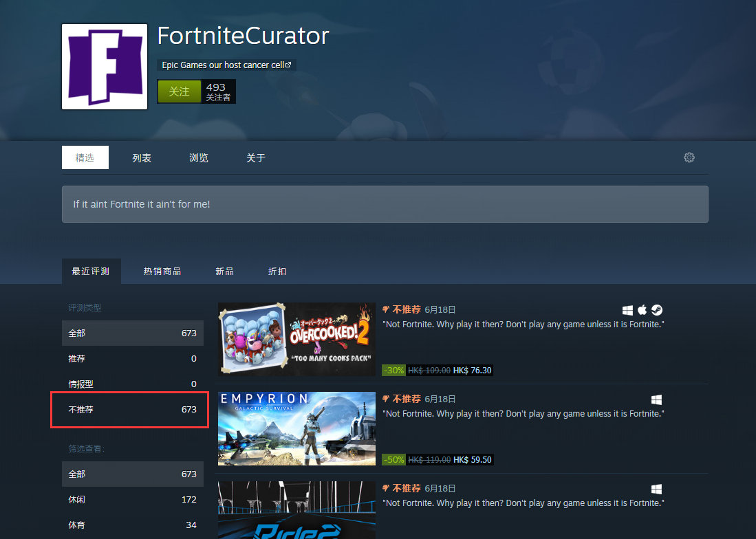View the 493 关注者 follower count
Viewport: 756px width, 539px height.
click(218, 91)
